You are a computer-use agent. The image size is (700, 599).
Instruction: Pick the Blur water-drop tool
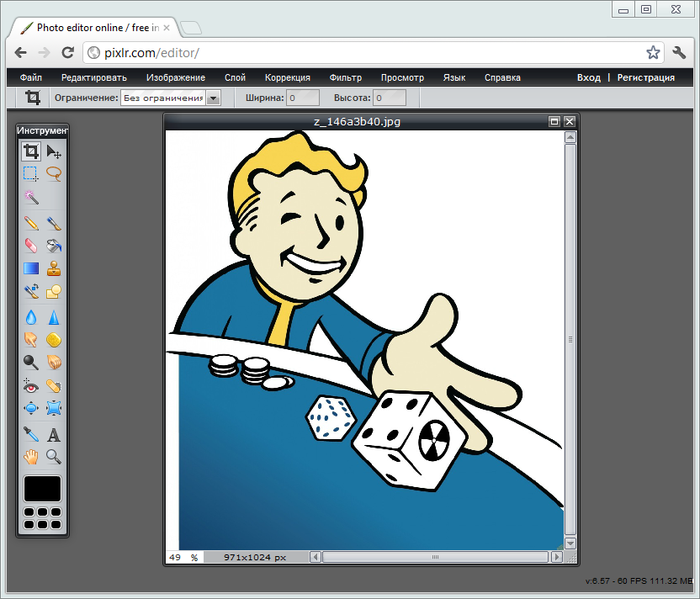31,317
